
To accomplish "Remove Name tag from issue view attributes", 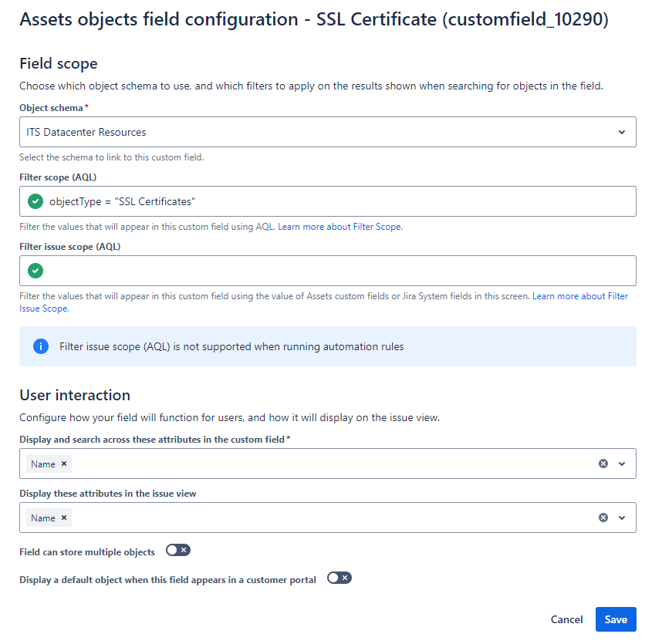I will (x=64, y=518).
